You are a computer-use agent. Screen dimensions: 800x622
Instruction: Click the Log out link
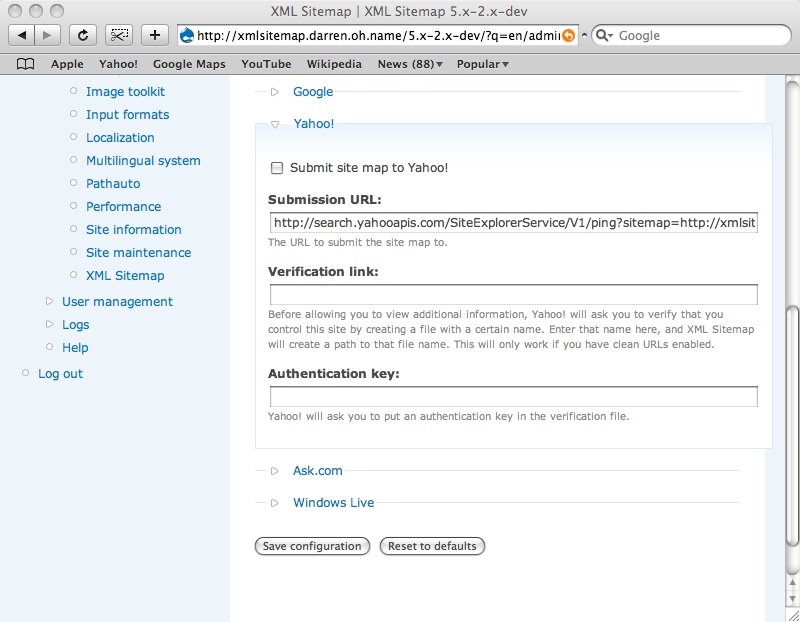pos(60,373)
